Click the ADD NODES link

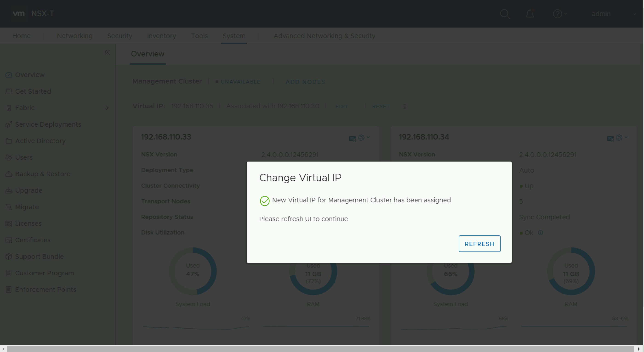305,82
